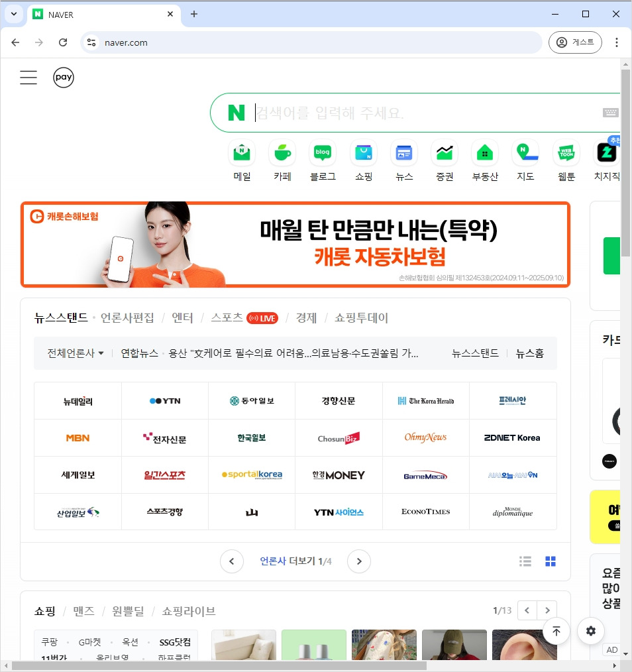Show previous shopping page arrow
Screen dimensions: 632x672
pyautogui.click(x=527, y=610)
